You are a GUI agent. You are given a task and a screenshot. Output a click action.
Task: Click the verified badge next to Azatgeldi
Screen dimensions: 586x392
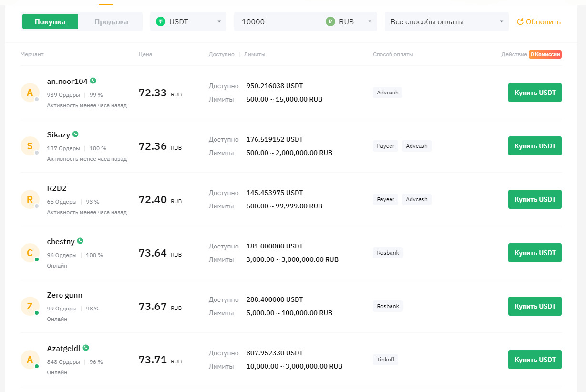86,348
